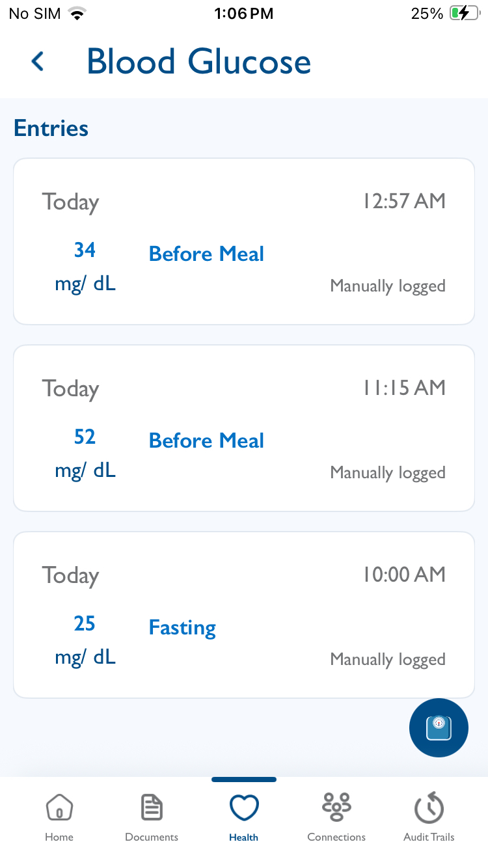Image resolution: width=488 pixels, height=868 pixels.
Task: Open the 10:00 AM Fasting entry
Action: [x=244, y=615]
